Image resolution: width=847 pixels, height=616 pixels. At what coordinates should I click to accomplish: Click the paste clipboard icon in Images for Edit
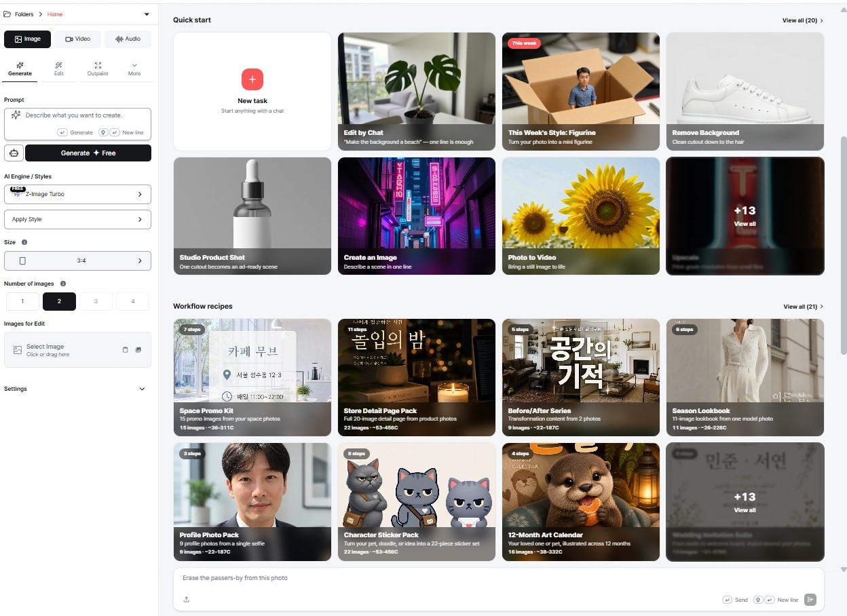(x=125, y=350)
